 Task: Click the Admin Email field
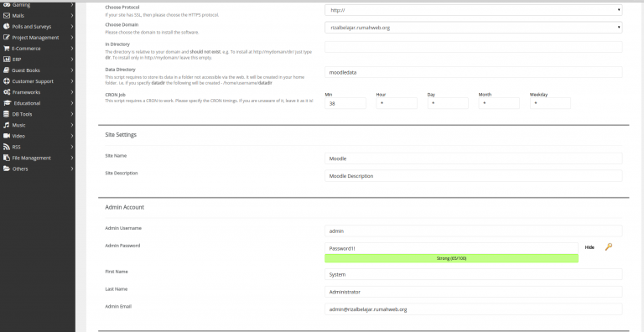(x=473, y=309)
